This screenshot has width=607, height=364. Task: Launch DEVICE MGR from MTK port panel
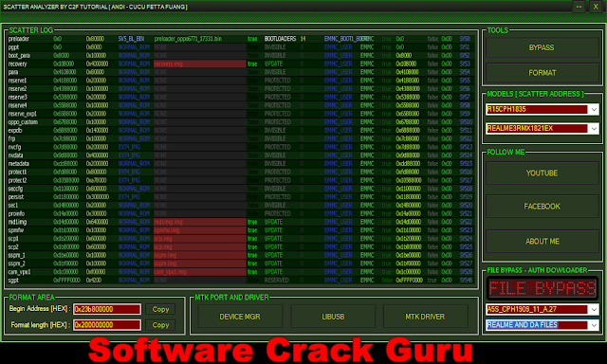point(240,317)
